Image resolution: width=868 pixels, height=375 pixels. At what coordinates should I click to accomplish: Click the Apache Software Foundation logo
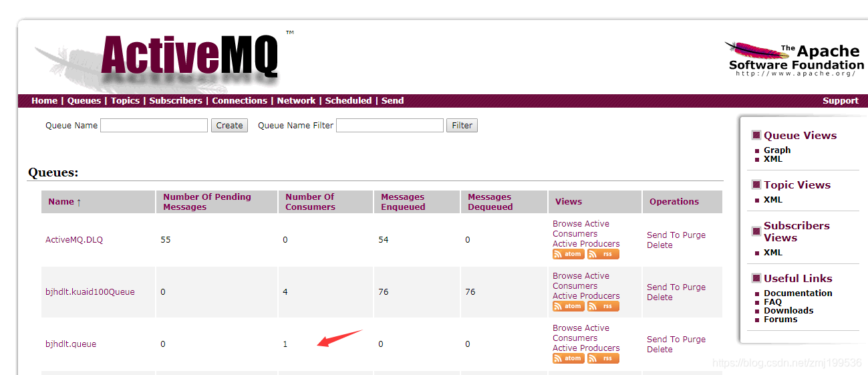[794, 59]
